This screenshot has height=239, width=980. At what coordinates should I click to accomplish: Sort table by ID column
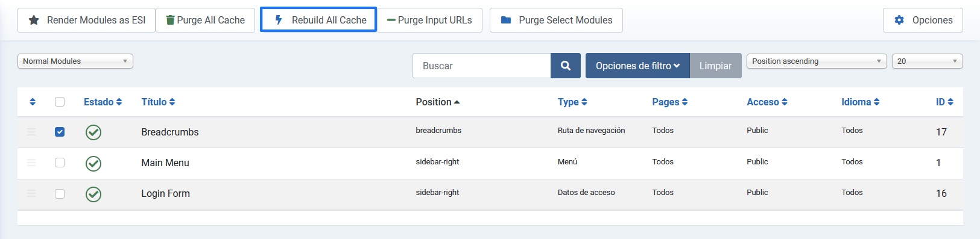(x=945, y=102)
